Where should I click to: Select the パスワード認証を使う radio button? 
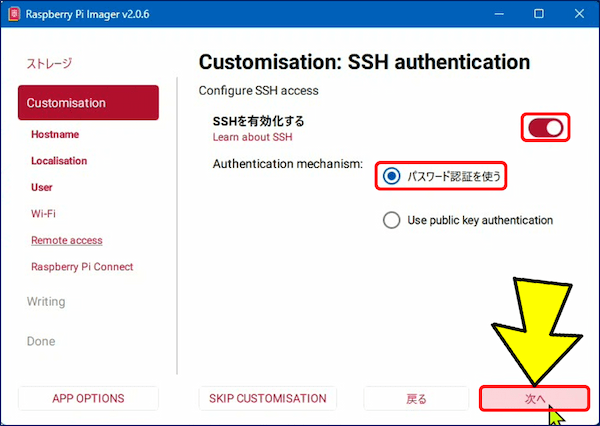[x=391, y=176]
